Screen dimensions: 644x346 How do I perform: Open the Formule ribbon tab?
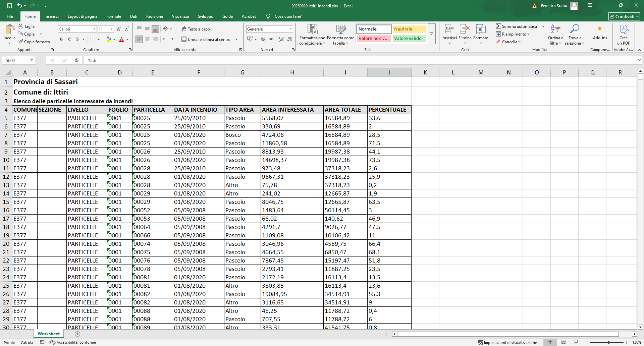113,16
